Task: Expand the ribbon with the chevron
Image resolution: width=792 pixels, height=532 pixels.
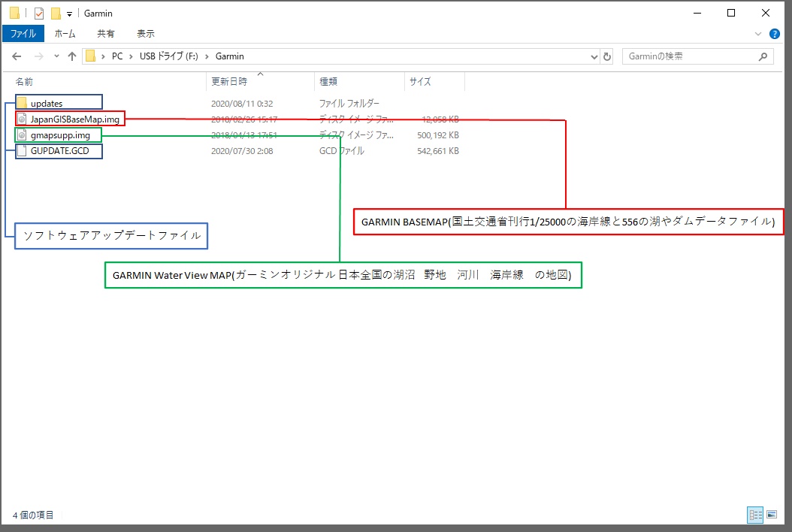Action: pos(757,34)
